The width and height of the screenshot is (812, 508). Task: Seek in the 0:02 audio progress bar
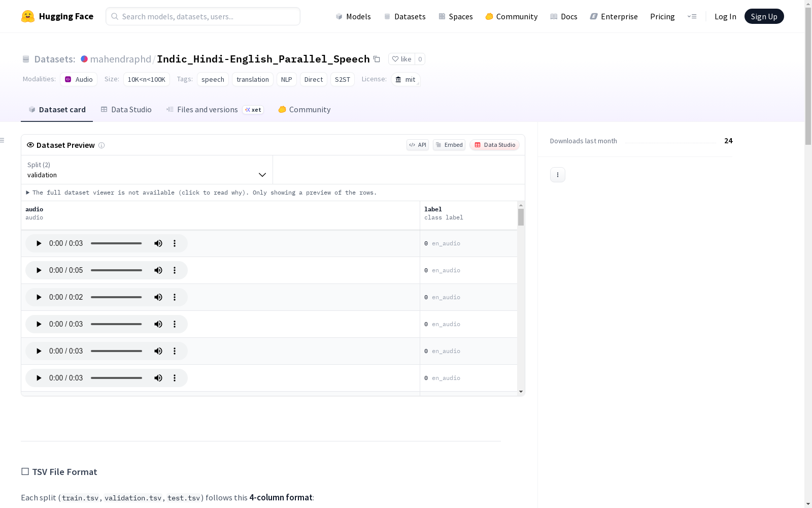(x=116, y=297)
